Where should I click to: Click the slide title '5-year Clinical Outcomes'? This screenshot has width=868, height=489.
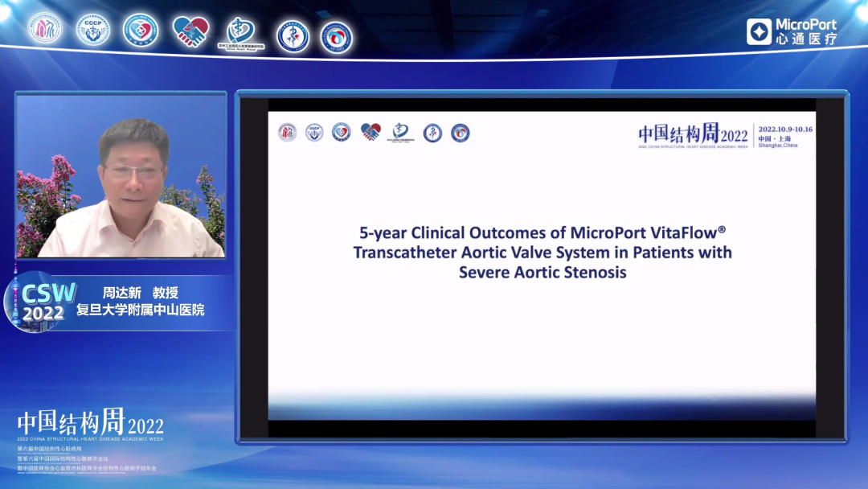point(542,252)
